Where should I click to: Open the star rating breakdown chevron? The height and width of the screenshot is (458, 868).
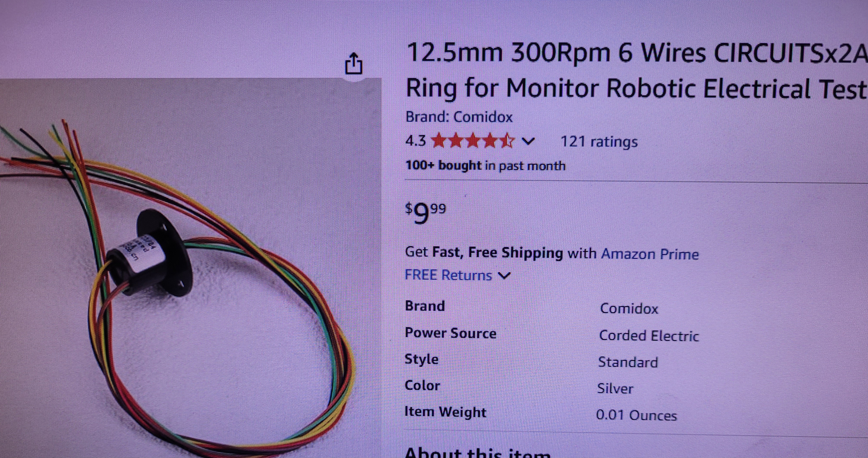click(528, 141)
